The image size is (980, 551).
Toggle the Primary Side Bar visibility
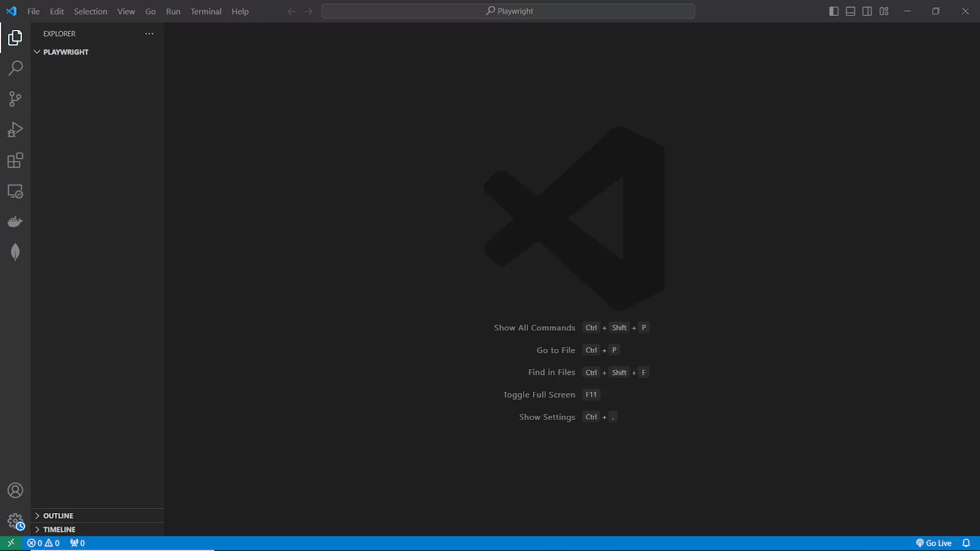(x=833, y=11)
